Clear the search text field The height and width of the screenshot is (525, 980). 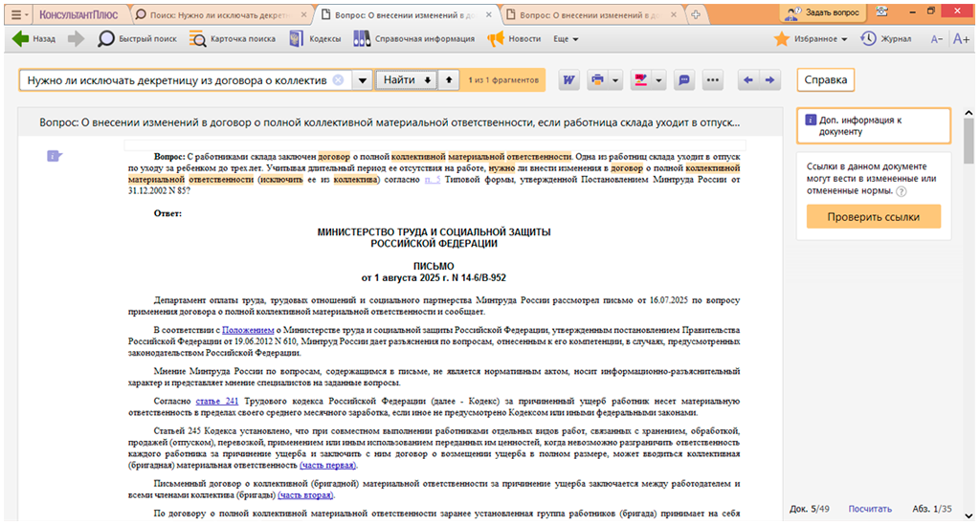338,80
